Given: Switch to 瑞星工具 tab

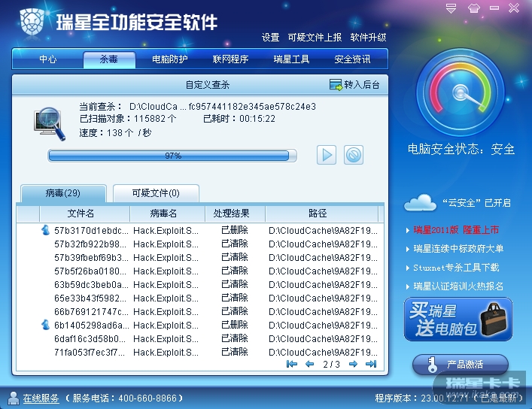Looking at the screenshot, I should [291, 59].
